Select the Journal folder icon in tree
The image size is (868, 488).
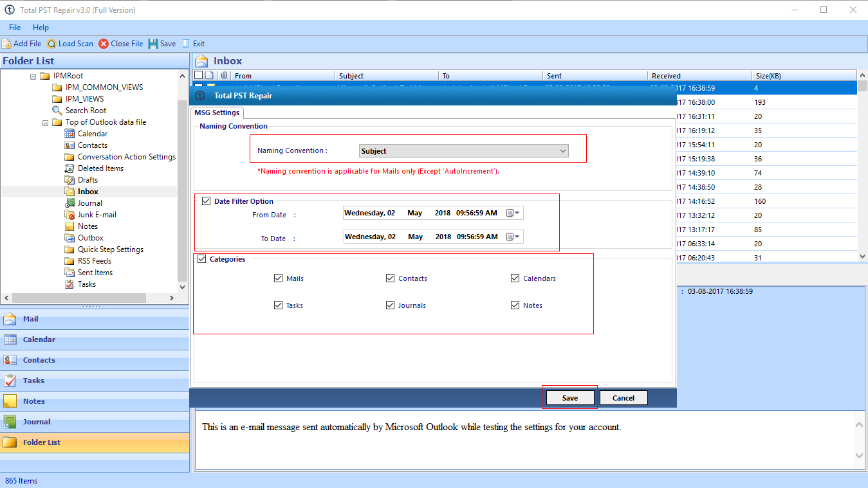[x=69, y=203]
